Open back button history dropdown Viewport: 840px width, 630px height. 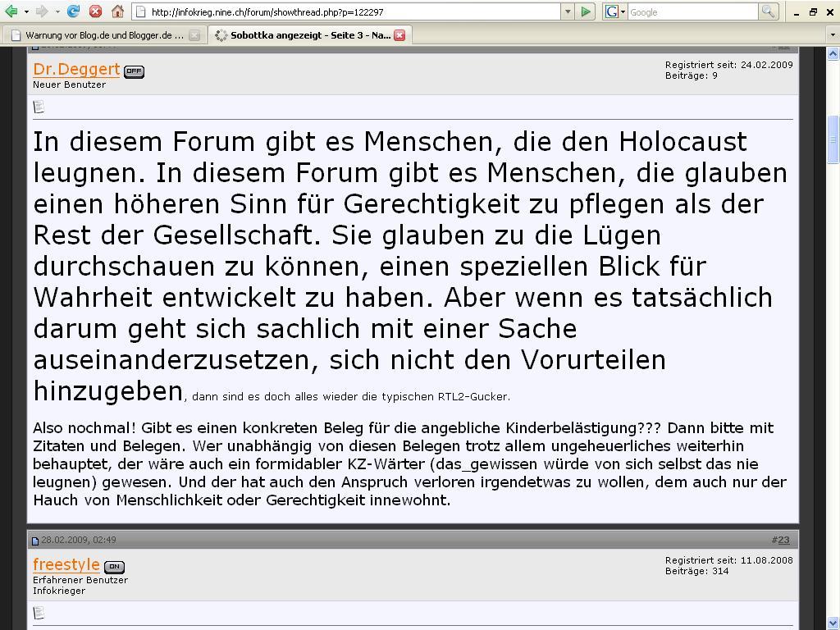[26, 11]
